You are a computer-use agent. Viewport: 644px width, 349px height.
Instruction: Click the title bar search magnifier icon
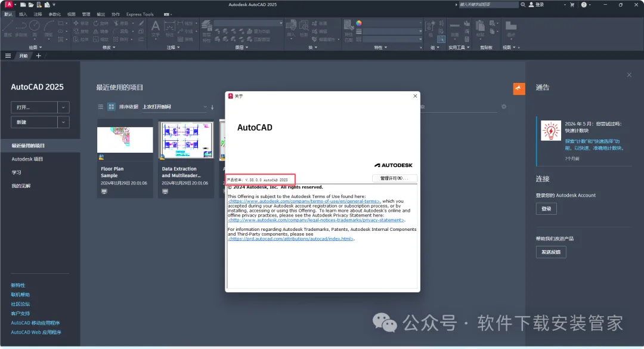click(523, 5)
